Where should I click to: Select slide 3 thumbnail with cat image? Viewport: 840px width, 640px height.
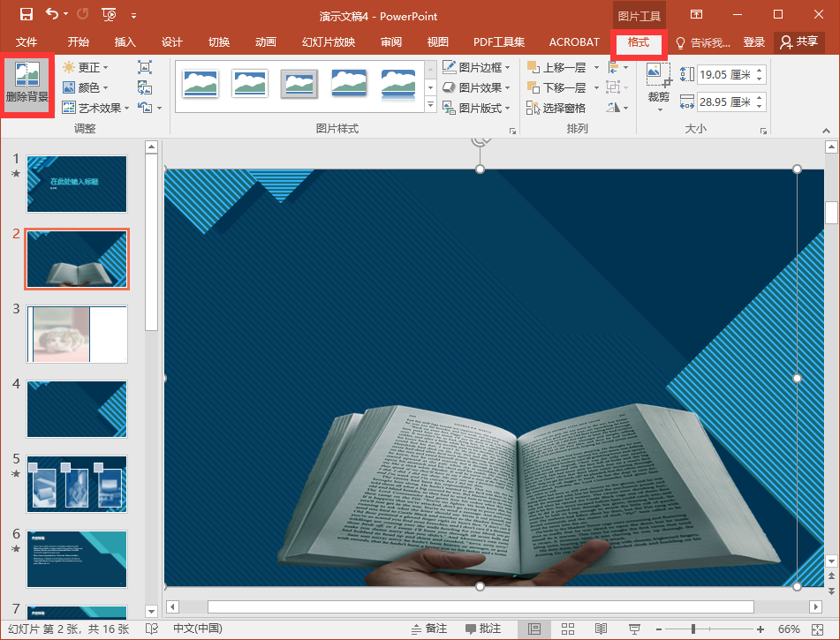point(77,334)
